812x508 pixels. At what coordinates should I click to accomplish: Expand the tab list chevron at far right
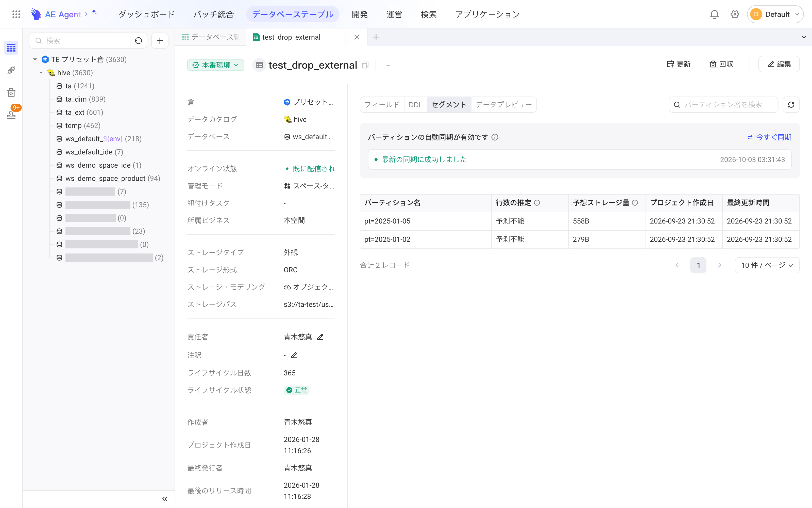pyautogui.click(x=804, y=37)
